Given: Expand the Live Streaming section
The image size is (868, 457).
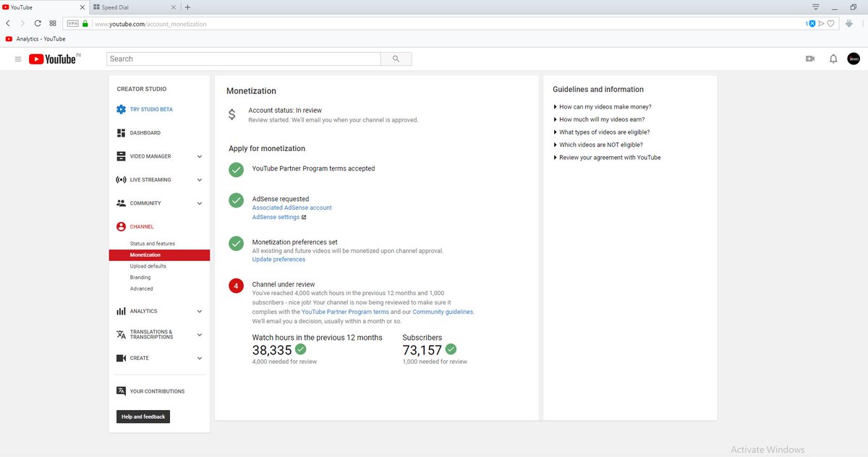Looking at the screenshot, I should point(200,180).
